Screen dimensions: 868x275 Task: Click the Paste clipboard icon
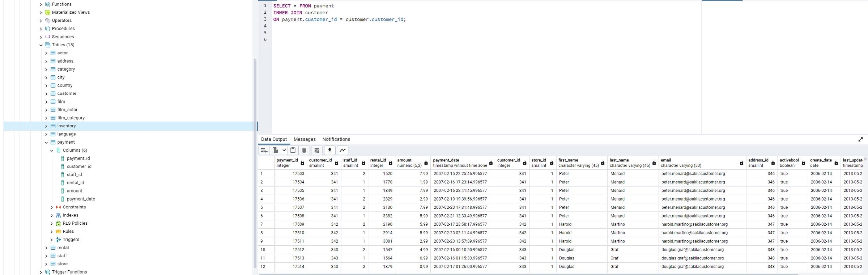point(293,150)
